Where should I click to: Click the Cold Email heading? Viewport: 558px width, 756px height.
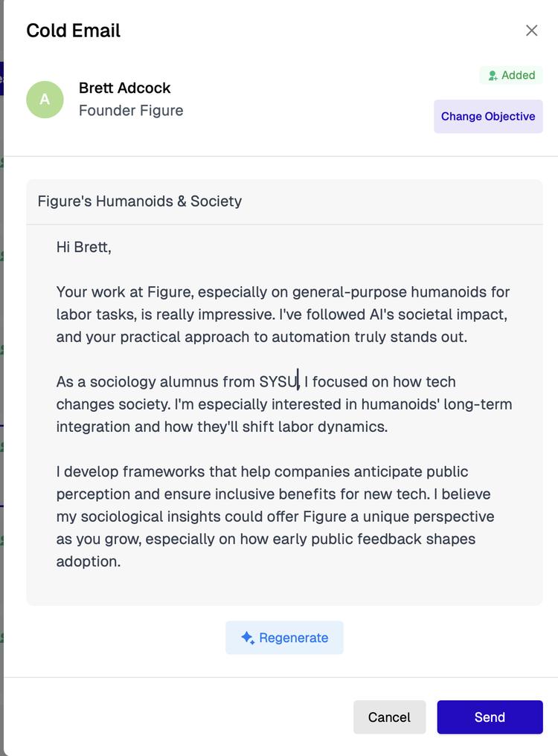pyautogui.click(x=73, y=30)
